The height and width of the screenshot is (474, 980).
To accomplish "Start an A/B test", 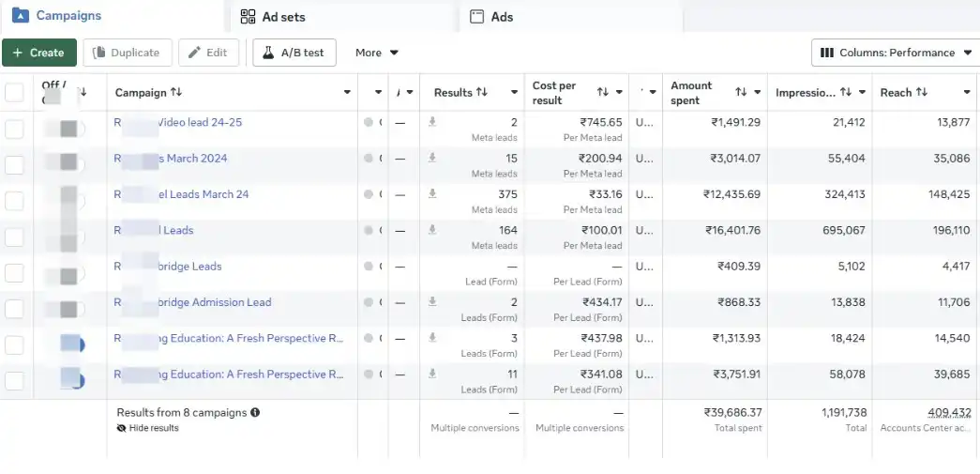I will (294, 53).
